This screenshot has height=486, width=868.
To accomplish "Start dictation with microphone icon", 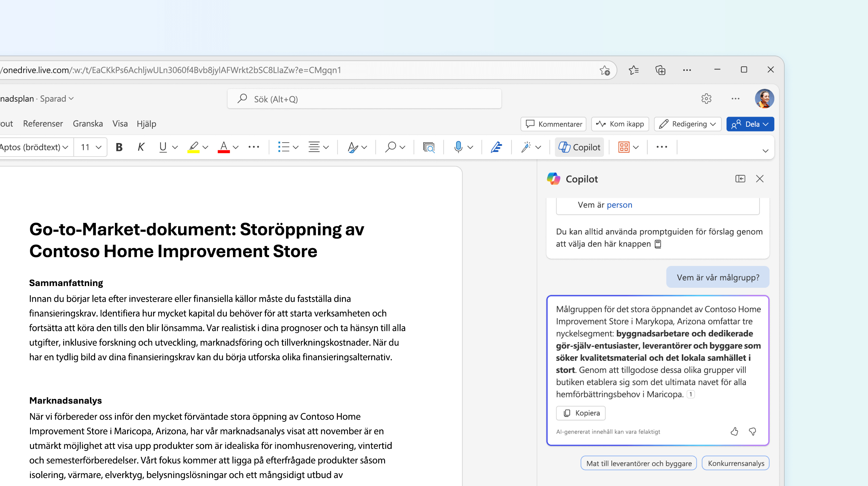I will pyautogui.click(x=458, y=147).
